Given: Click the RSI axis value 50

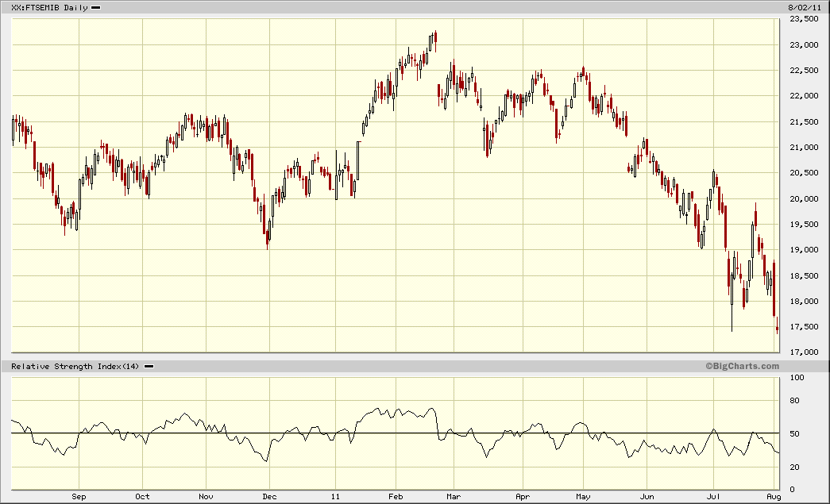Looking at the screenshot, I should tap(794, 433).
